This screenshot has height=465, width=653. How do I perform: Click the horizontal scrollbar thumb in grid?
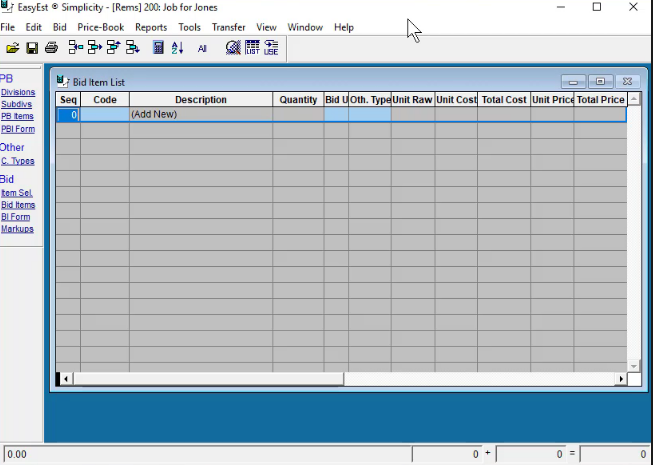(208, 379)
